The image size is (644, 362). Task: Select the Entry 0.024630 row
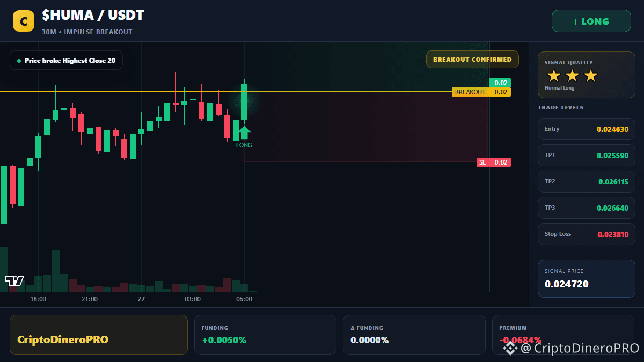point(586,129)
